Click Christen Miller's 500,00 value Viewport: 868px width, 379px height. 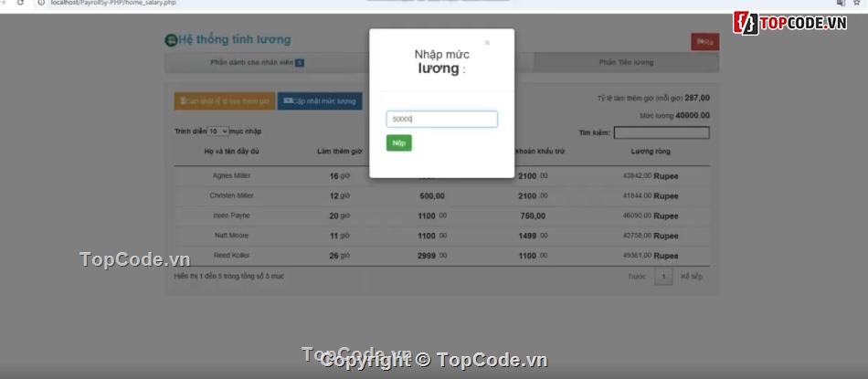(x=432, y=195)
